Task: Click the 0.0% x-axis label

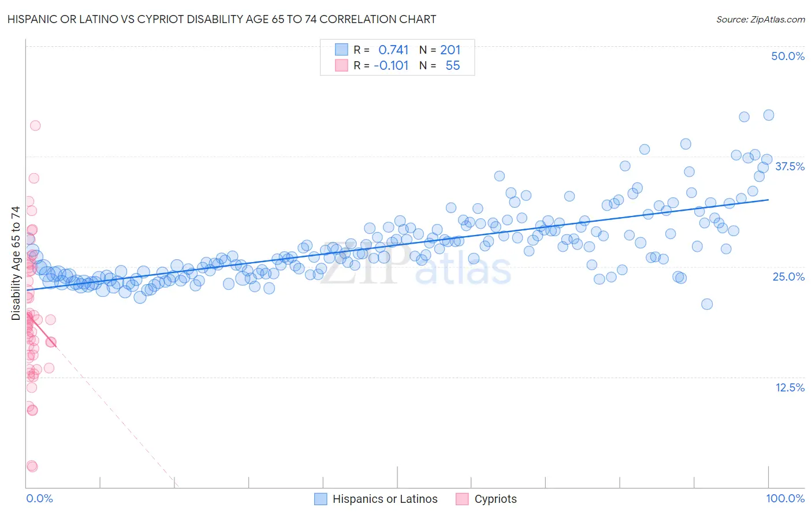Action: 39,498
